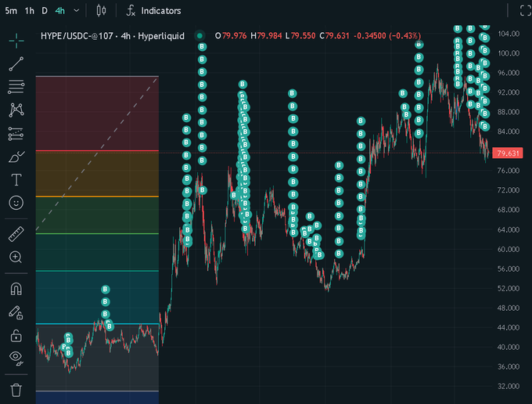
Task: Click the open value O79.976
Action: point(231,36)
